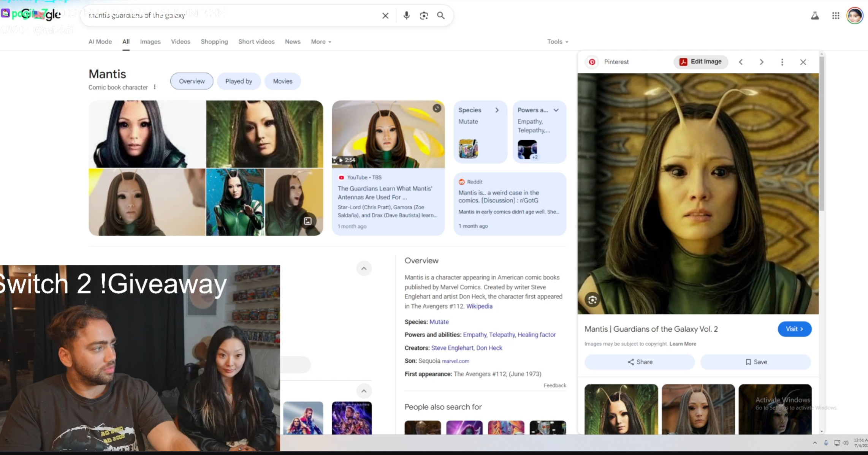The width and height of the screenshot is (868, 455).
Task: Go to next image in preview panel
Action: tap(762, 62)
